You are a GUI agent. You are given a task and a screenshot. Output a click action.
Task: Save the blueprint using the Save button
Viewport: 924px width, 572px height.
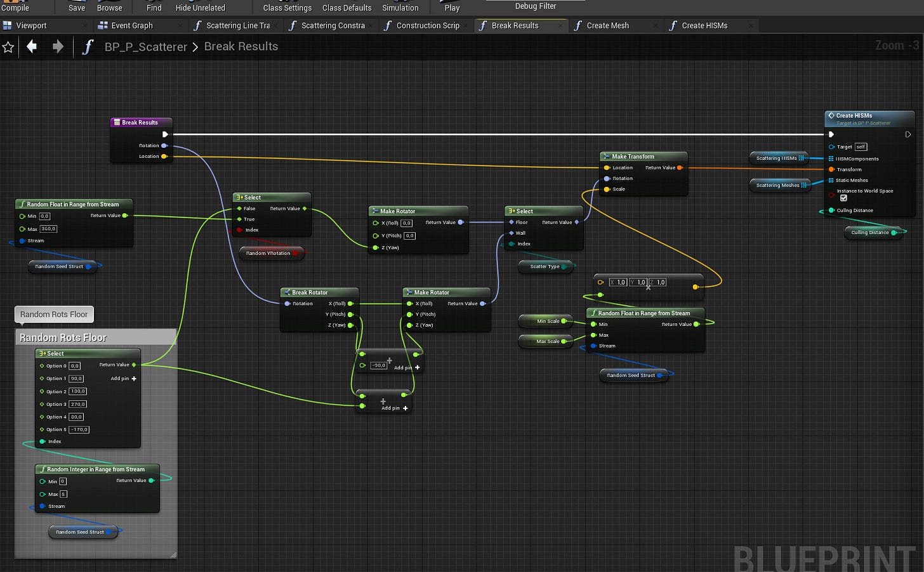coord(77,8)
